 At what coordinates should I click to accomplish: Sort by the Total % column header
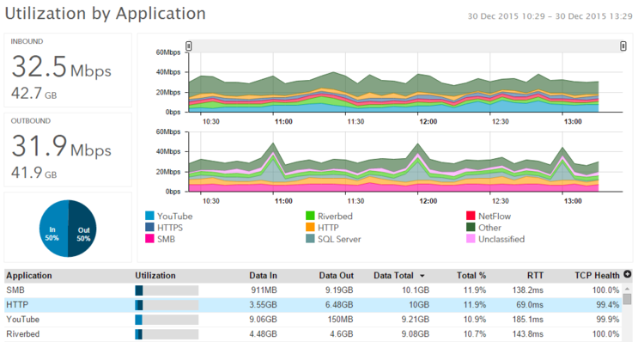pyautogui.click(x=471, y=276)
